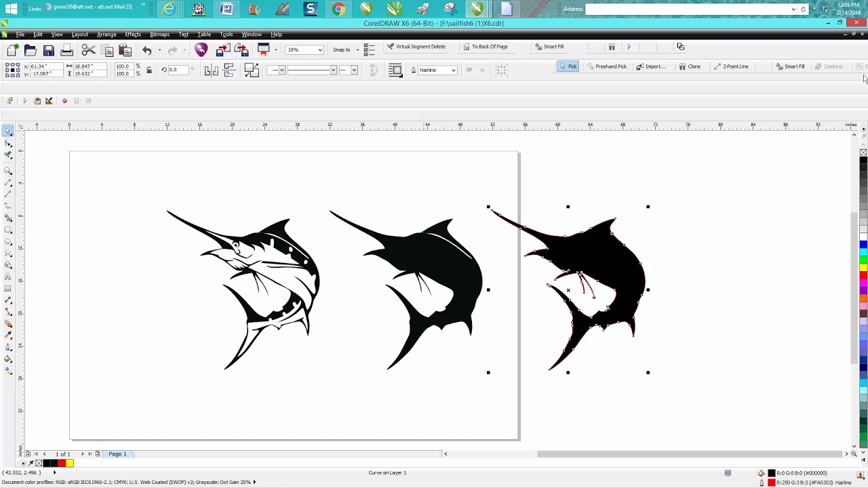The height and width of the screenshot is (488, 868).
Task: Select the Zoom tool in the toolbox
Action: [8, 171]
